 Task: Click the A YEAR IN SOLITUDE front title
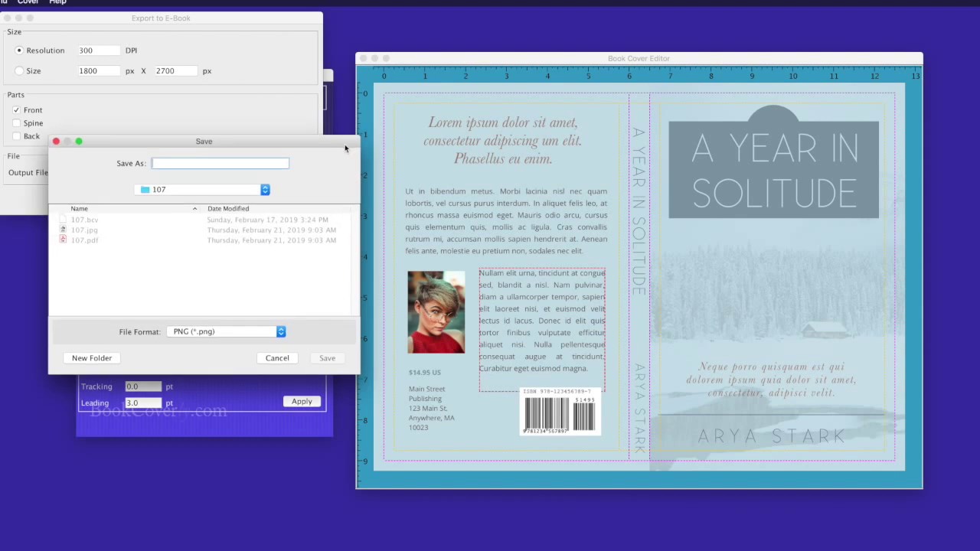(774, 171)
